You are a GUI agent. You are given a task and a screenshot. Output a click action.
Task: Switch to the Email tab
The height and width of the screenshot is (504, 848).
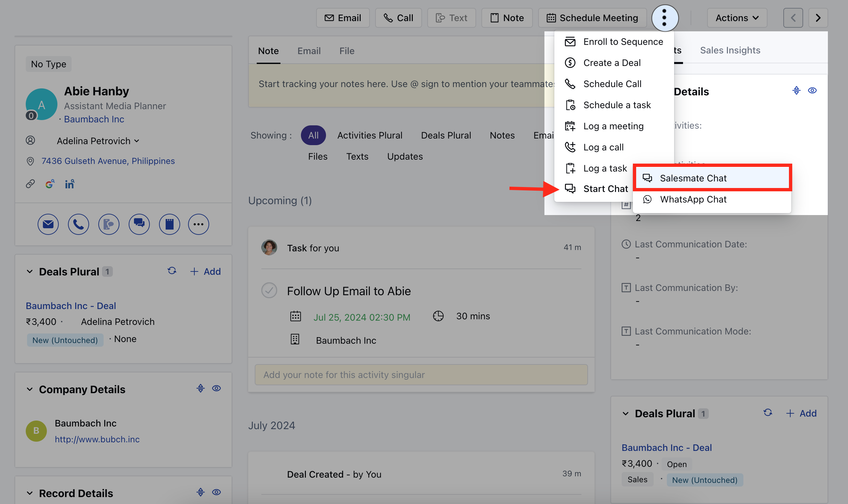pos(309,50)
